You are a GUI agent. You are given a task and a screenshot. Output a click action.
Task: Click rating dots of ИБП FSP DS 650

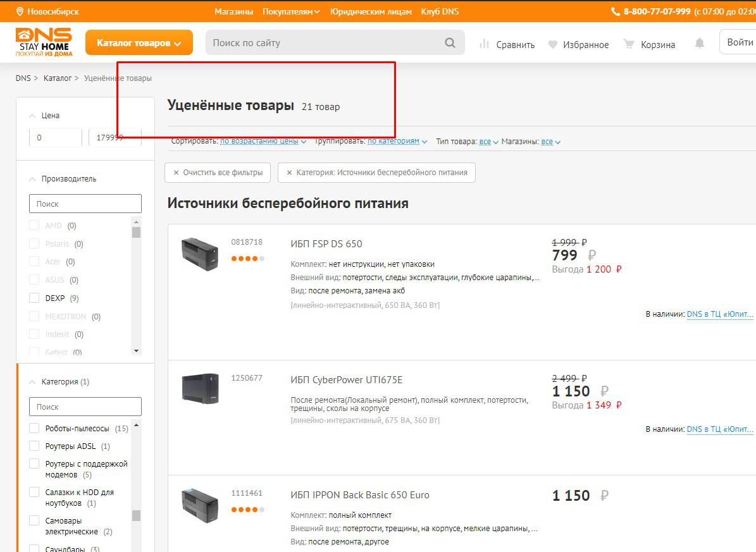coord(248,259)
